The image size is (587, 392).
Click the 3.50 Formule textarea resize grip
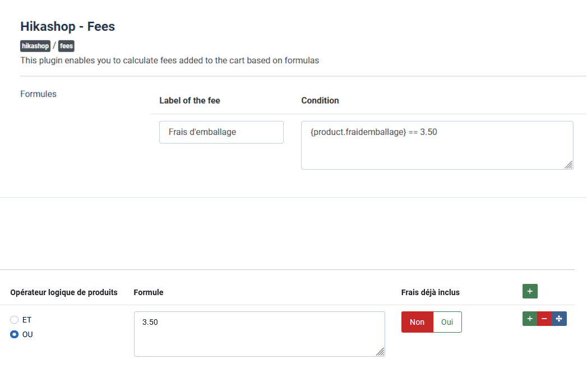coord(380,352)
